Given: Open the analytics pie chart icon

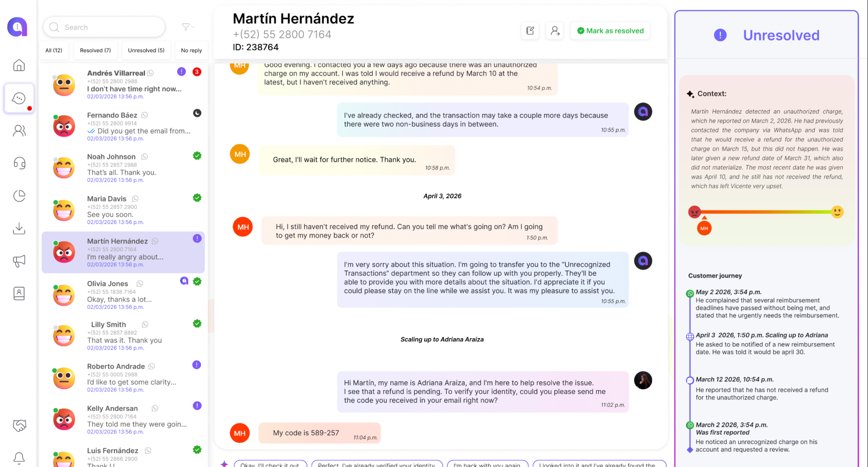Looking at the screenshot, I should coord(19,196).
